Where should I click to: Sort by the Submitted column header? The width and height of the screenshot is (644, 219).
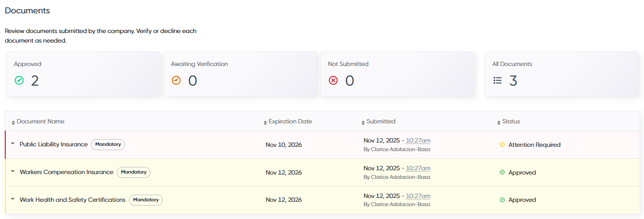[x=378, y=121]
